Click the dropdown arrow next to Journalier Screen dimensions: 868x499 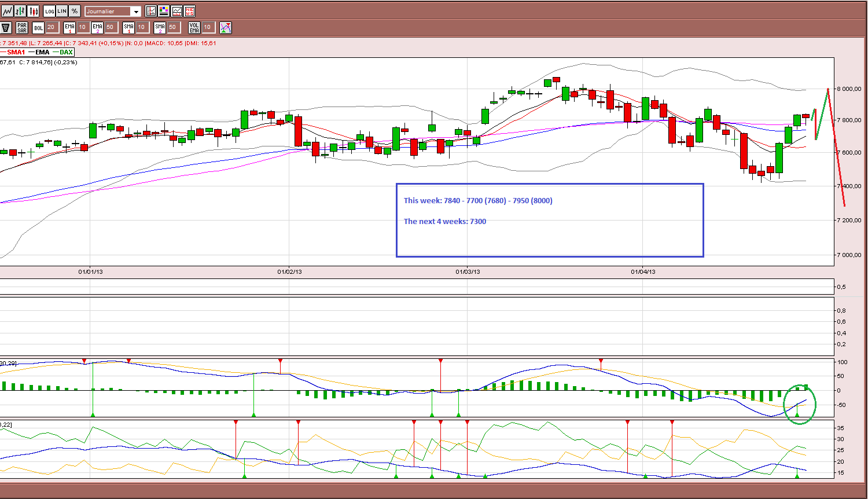pos(136,12)
